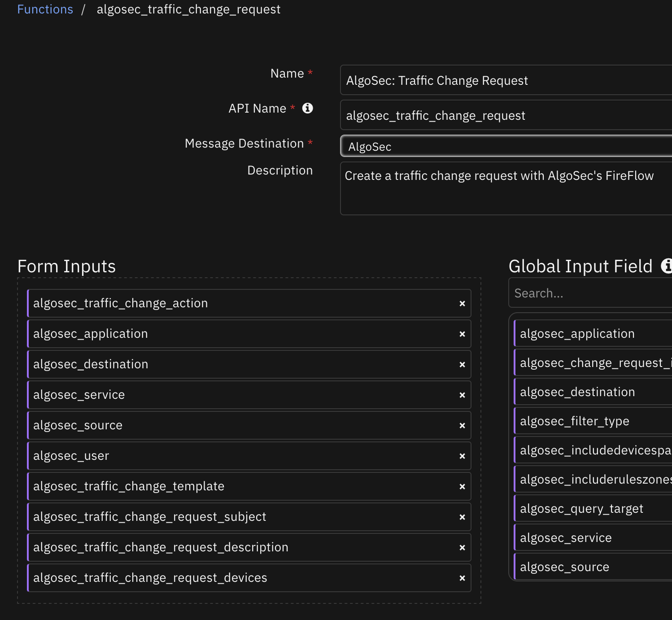This screenshot has width=672, height=620.
Task: Click algosec_traffic_change_request breadcrumb text
Action: click(x=188, y=9)
